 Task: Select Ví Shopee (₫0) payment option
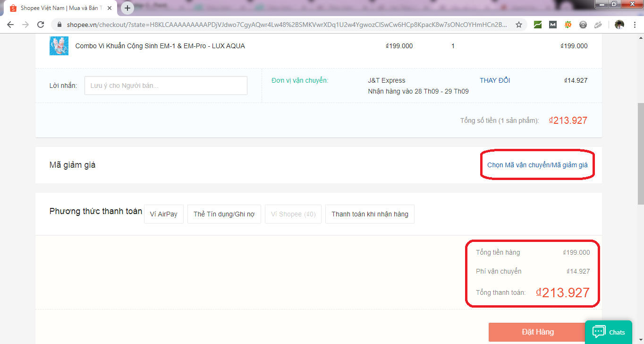click(293, 214)
